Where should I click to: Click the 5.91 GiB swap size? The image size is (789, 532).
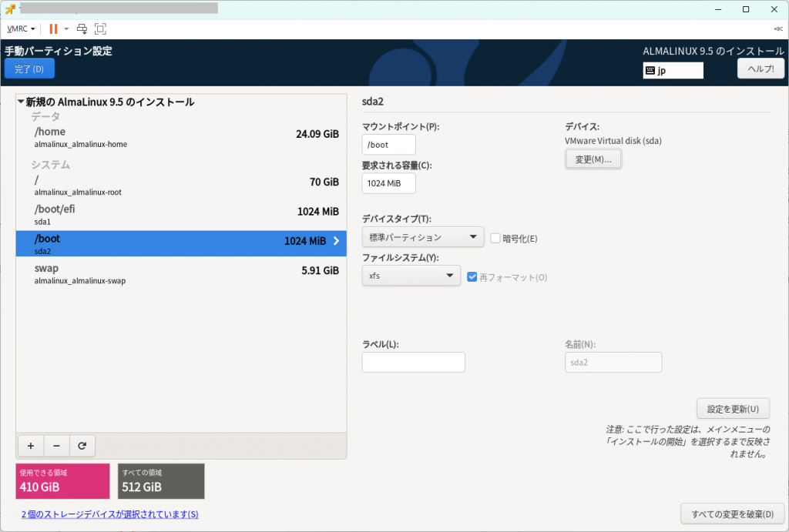click(320, 270)
